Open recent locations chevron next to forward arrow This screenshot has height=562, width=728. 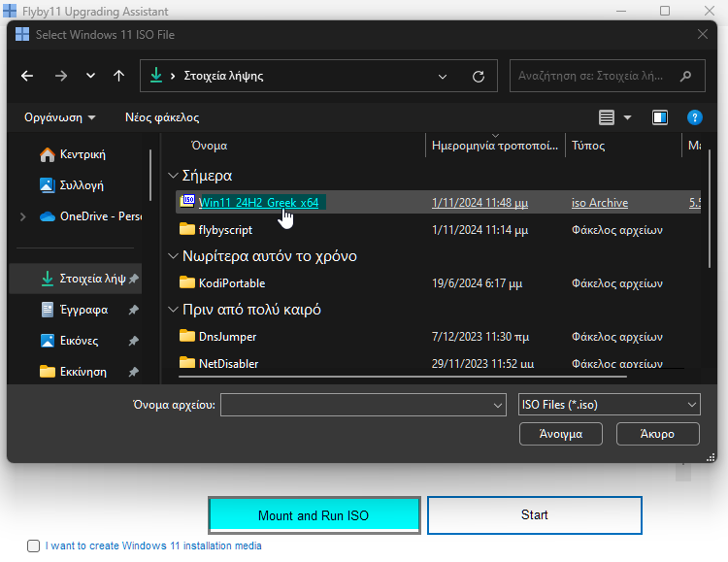tap(90, 76)
